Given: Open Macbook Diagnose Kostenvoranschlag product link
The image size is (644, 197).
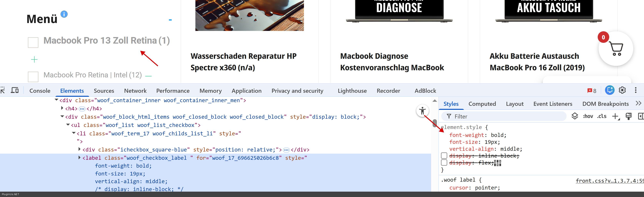Looking at the screenshot, I should point(392,62).
